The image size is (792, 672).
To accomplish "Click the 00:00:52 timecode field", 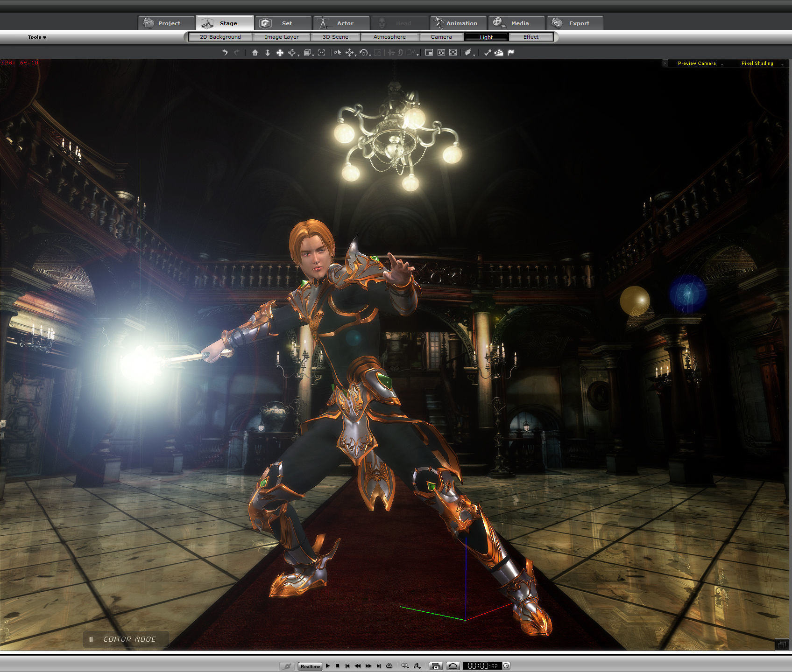I will point(482,666).
